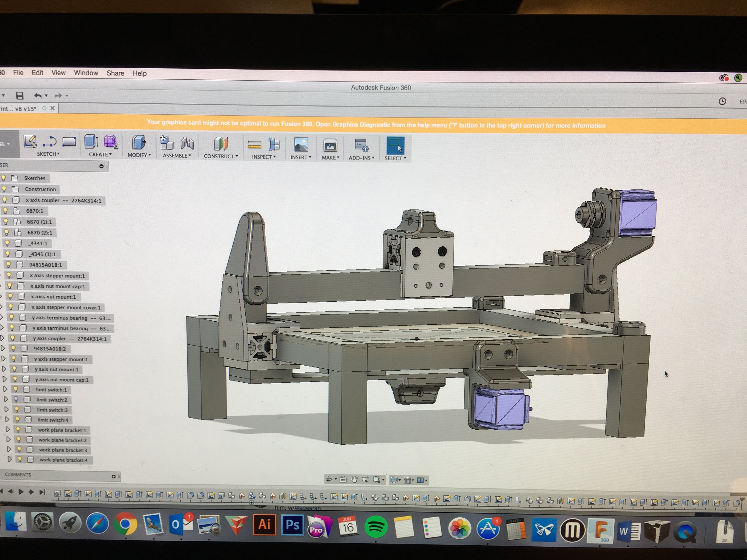Open the Share menu
Image resolution: width=747 pixels, height=560 pixels.
(116, 73)
